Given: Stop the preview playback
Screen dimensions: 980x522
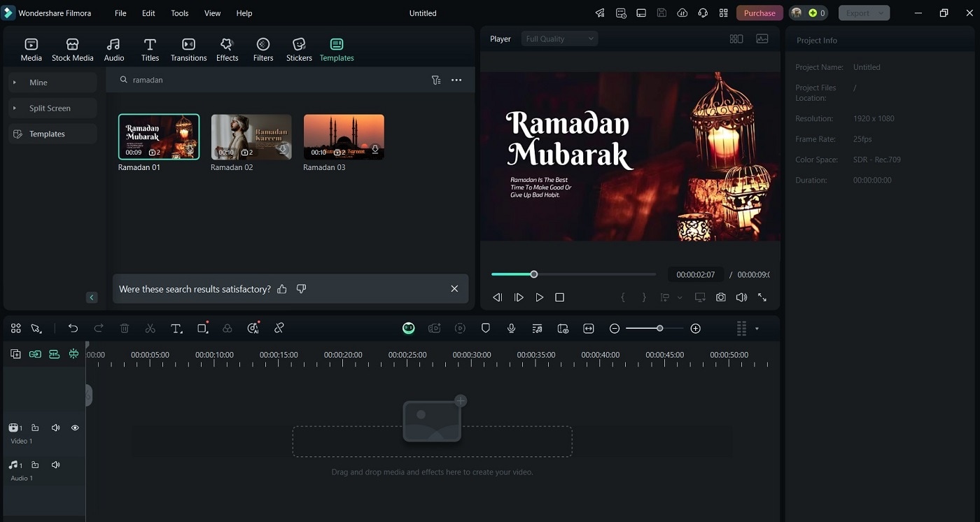Looking at the screenshot, I should 559,297.
